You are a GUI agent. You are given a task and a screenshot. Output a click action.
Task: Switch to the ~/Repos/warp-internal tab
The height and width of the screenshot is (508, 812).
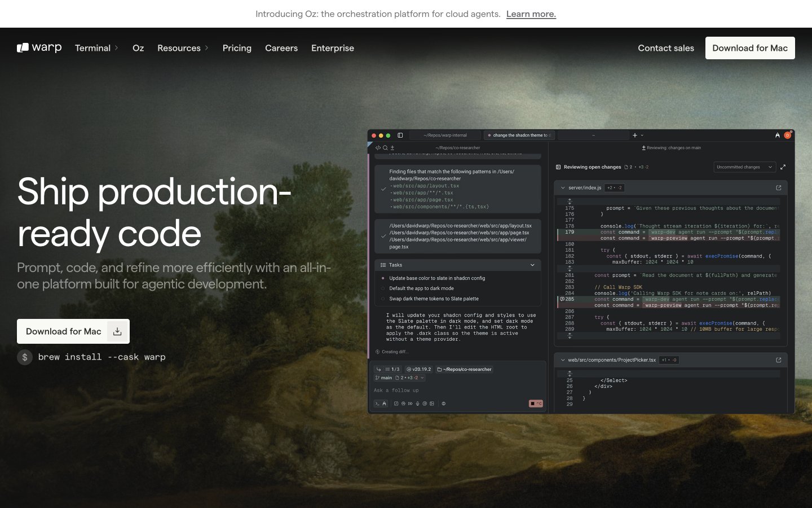click(x=445, y=135)
